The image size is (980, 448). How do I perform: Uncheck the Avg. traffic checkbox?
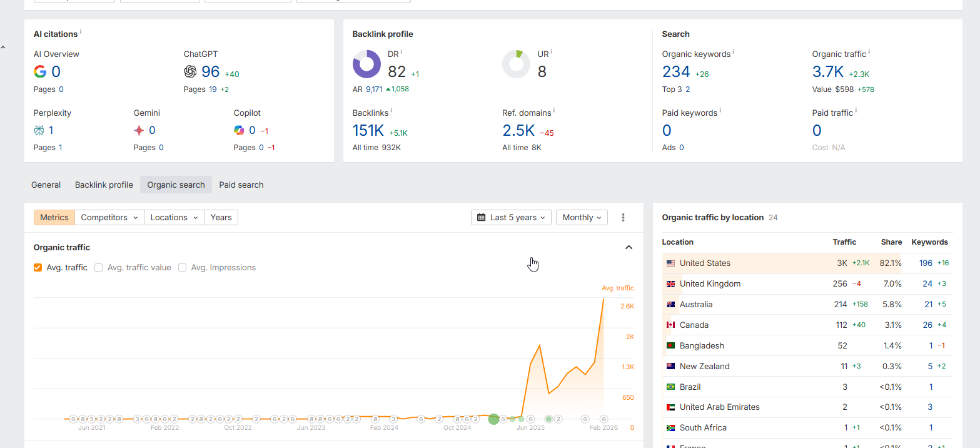coord(38,268)
